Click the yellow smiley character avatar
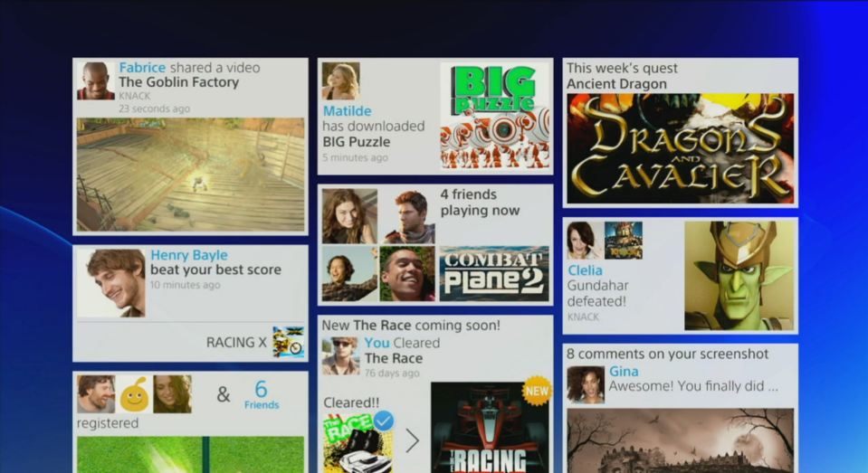Image resolution: width=868 pixels, height=473 pixels. tap(134, 394)
